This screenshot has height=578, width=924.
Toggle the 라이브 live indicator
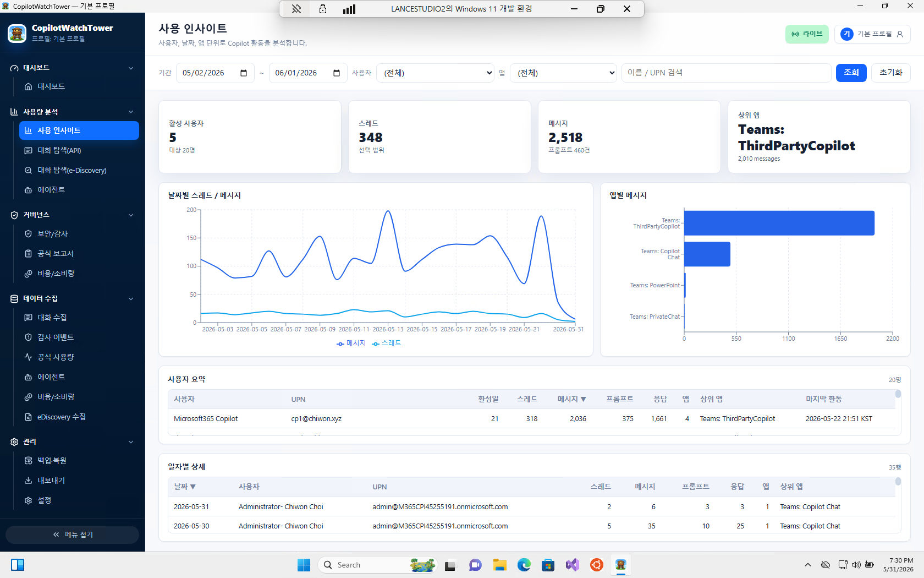[807, 34]
